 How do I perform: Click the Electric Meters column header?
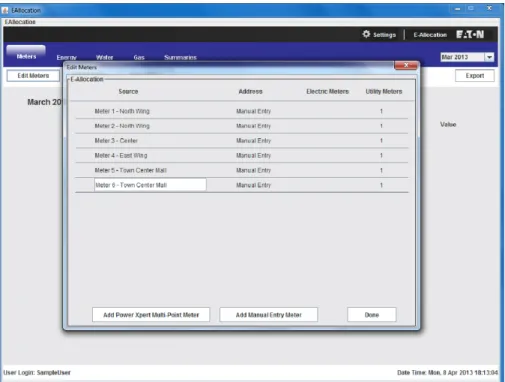coord(328,91)
